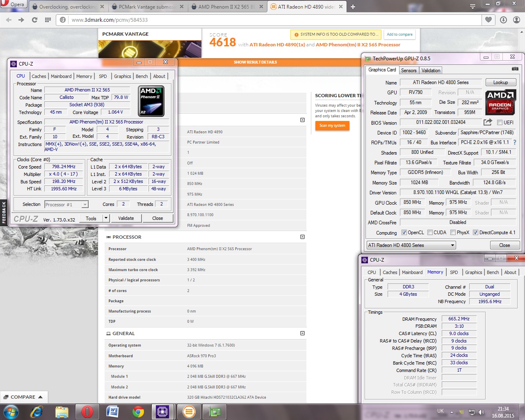Click the GPU-Z taskbar icon
This screenshot has height=420, width=525.
215,411
